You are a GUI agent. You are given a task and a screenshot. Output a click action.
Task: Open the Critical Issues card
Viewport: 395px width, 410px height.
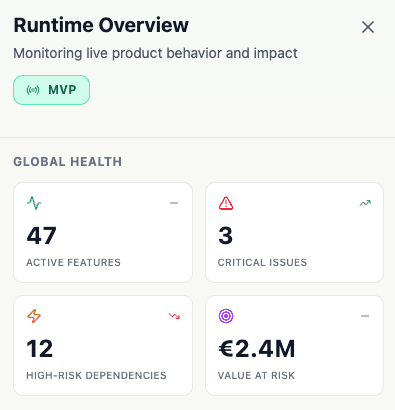[x=295, y=232]
